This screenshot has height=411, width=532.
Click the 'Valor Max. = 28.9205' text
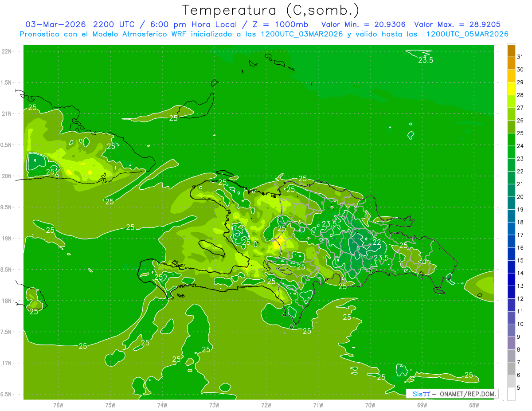tap(458, 24)
